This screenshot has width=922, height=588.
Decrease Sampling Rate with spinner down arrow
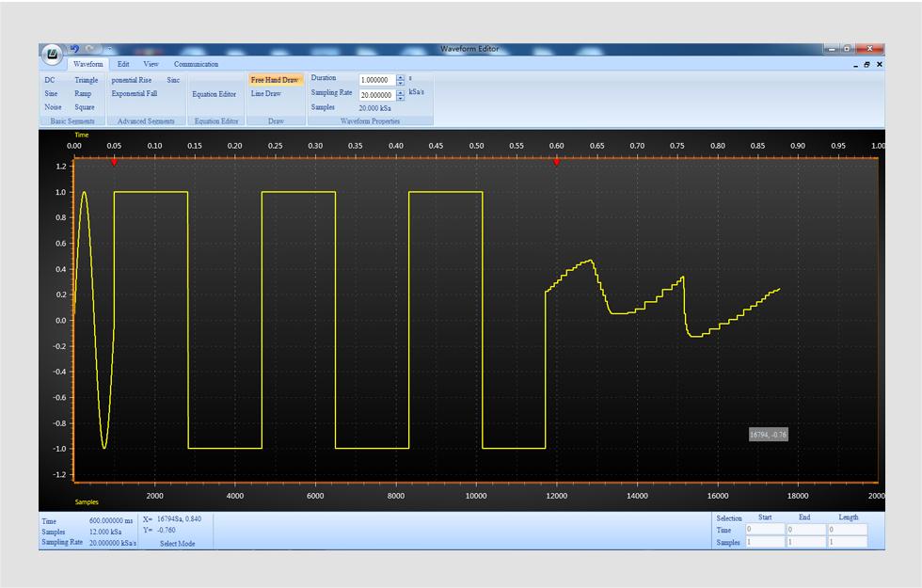(401, 98)
